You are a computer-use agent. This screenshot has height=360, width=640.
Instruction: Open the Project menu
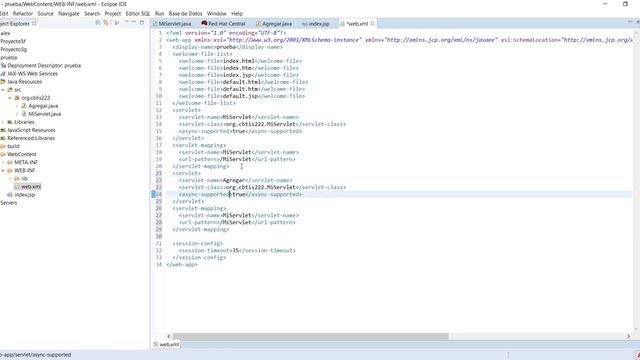pyautogui.click(x=113, y=13)
